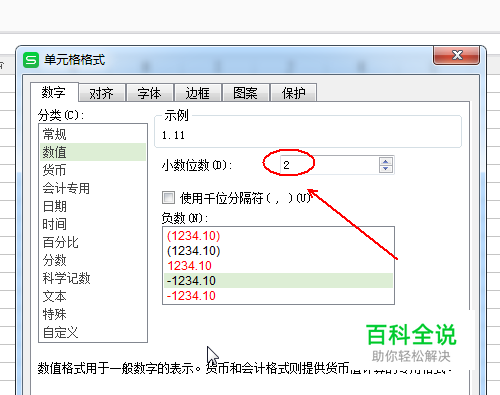
Task: Enable the 使用千位分隔符 checkbox
Action: click(168, 197)
